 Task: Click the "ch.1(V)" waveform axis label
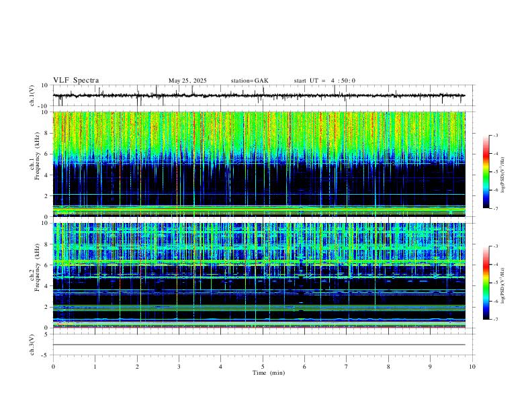32,95
